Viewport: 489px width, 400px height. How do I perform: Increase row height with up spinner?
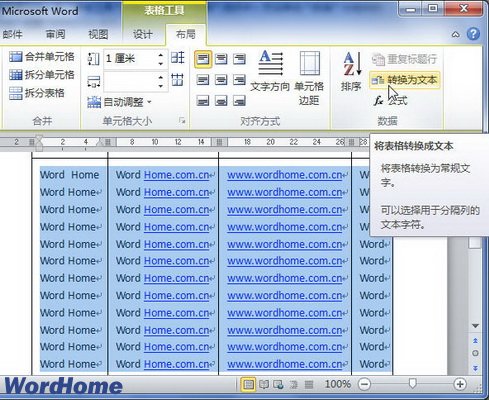(x=161, y=55)
